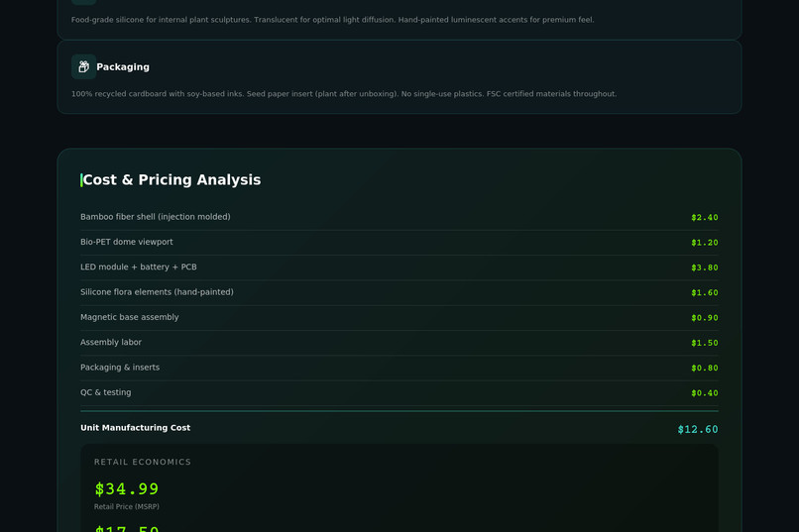The image size is (799, 532).
Task: Click the QC & testing row label
Action: click(x=105, y=392)
